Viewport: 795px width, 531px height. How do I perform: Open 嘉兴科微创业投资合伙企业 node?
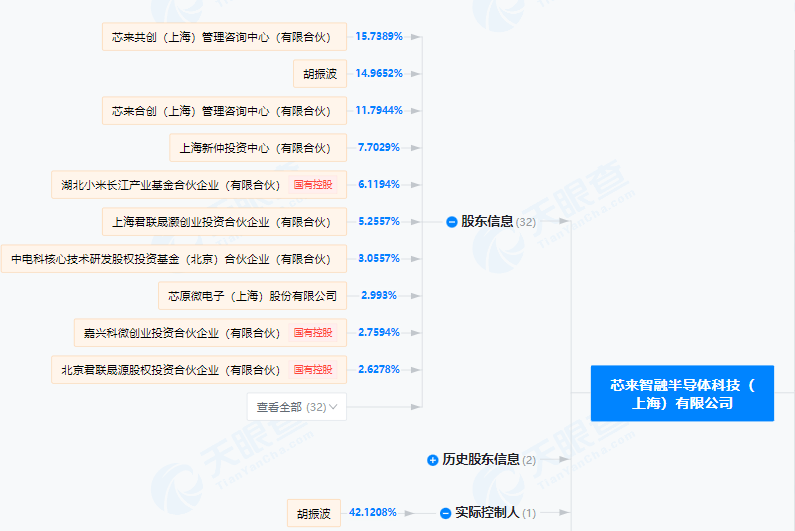pos(182,333)
